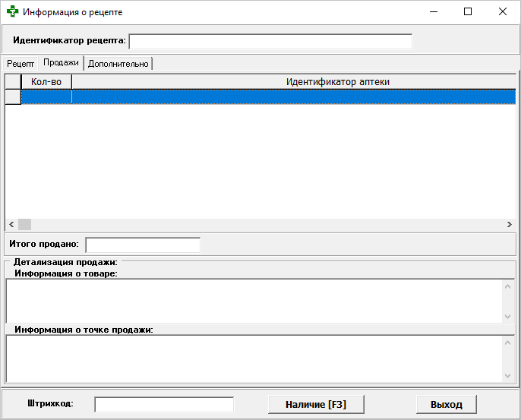Click the Выход button
Screen dimensions: 521x420
coord(446,404)
